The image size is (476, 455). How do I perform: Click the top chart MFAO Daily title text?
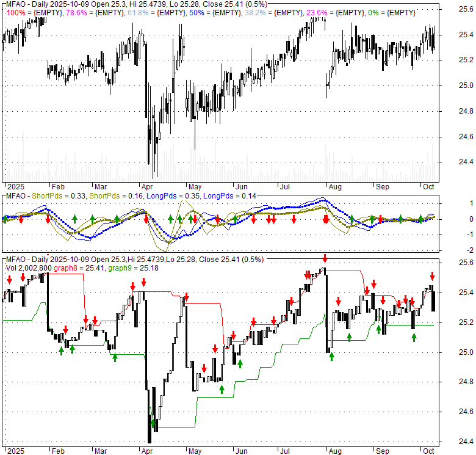click(137, 4)
